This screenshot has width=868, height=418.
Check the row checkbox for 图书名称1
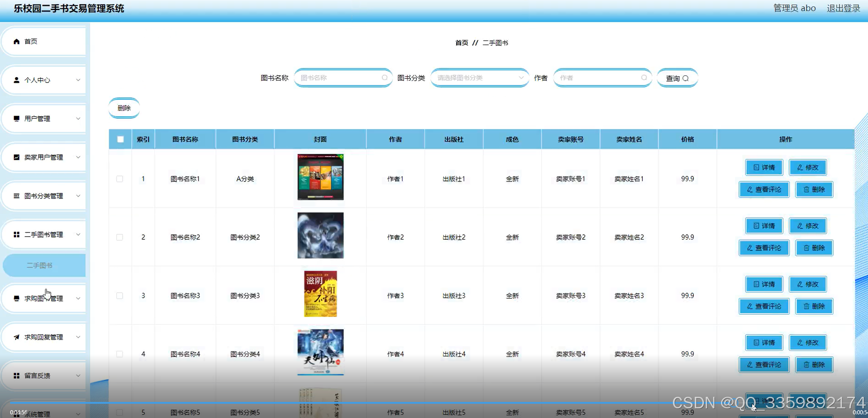pos(120,179)
